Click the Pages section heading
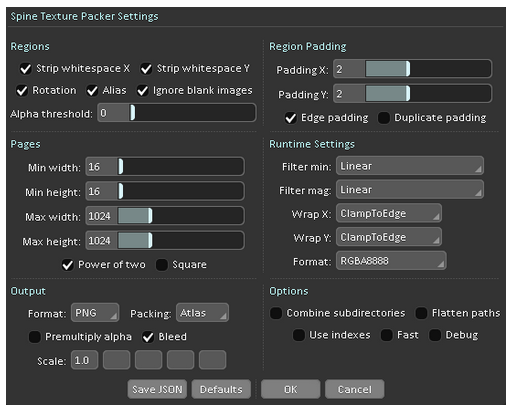 click(25, 144)
